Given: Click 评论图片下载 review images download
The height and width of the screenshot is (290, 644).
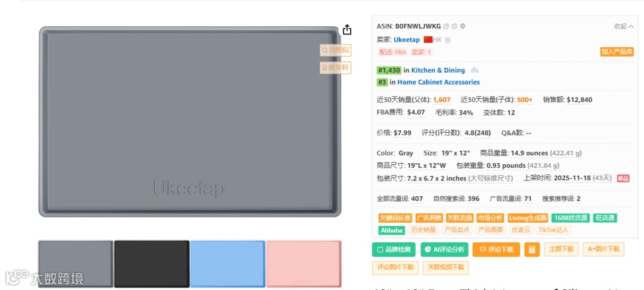Looking at the screenshot, I should (x=395, y=267).
